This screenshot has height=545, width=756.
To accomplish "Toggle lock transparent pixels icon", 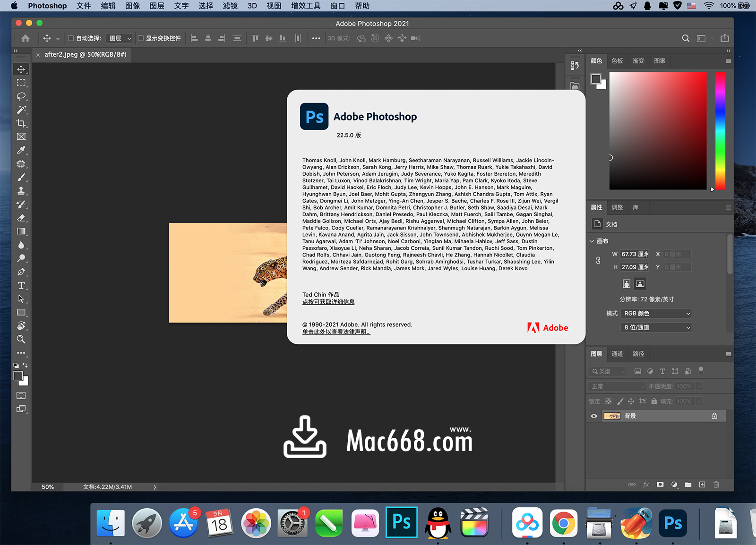I will 609,401.
